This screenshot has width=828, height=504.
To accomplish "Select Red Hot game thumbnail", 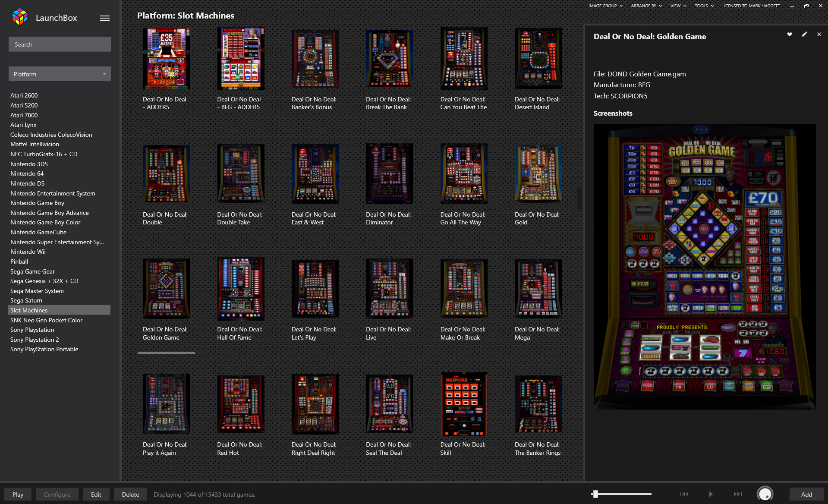I will pos(241,404).
